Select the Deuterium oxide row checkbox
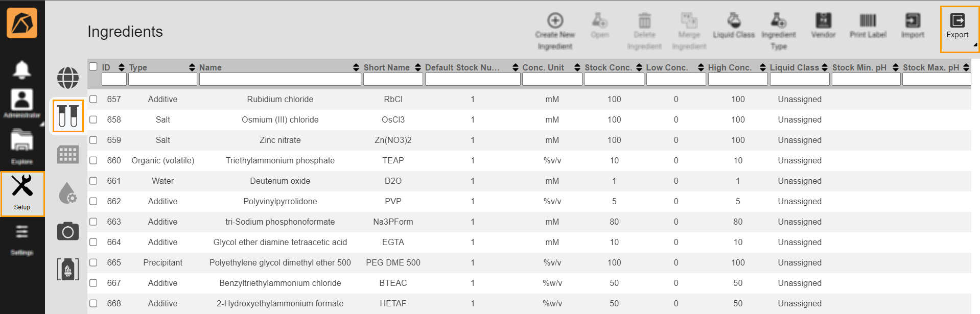 [x=94, y=181]
